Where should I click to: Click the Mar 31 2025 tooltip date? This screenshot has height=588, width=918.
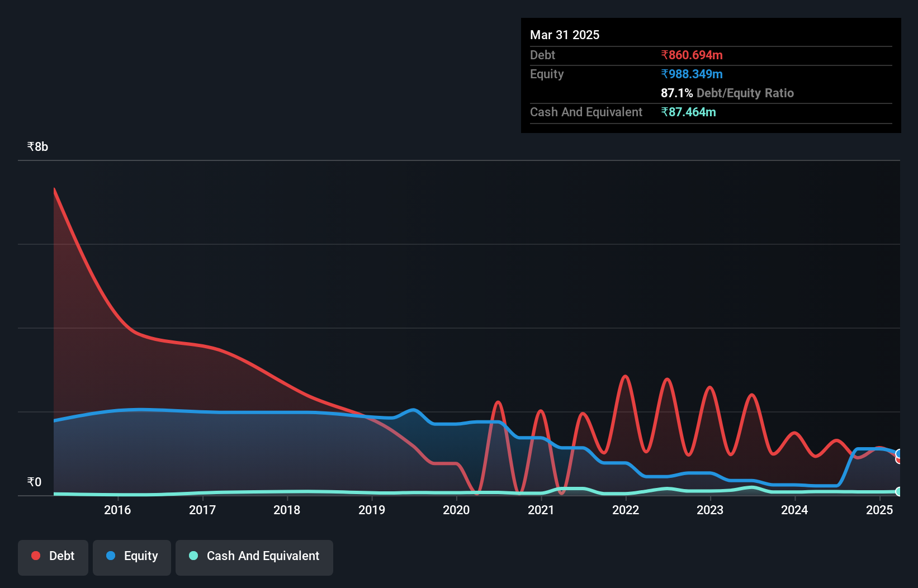pyautogui.click(x=565, y=35)
